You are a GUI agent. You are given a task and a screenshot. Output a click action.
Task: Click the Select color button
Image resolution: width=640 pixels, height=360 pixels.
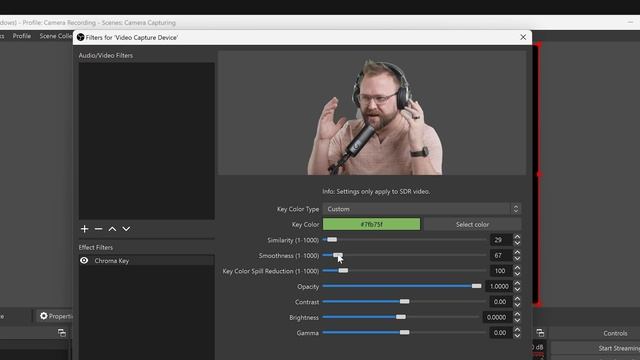pos(472,224)
